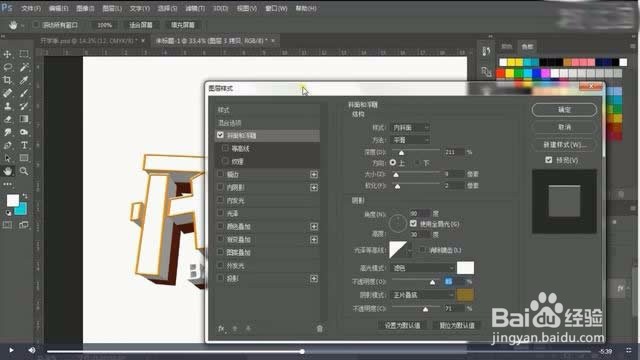
Task: Click trash icon in Layer Style dialog
Action: [320, 328]
